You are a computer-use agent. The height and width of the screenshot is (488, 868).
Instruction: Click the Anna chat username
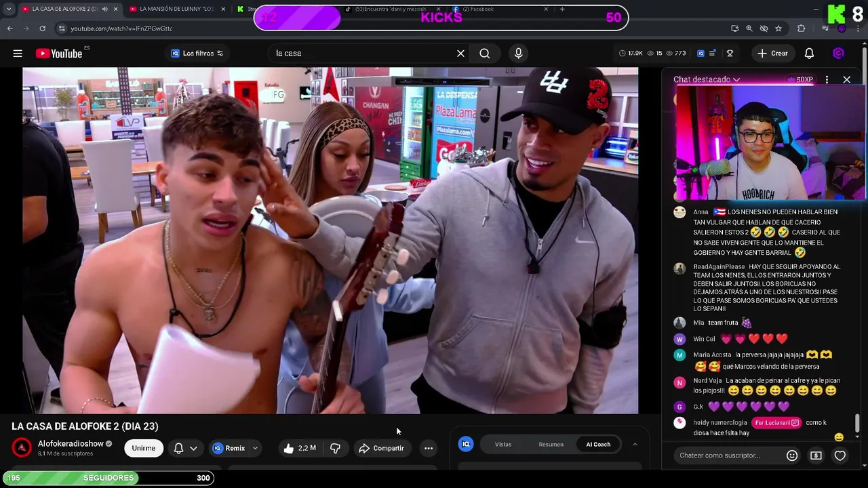(701, 212)
